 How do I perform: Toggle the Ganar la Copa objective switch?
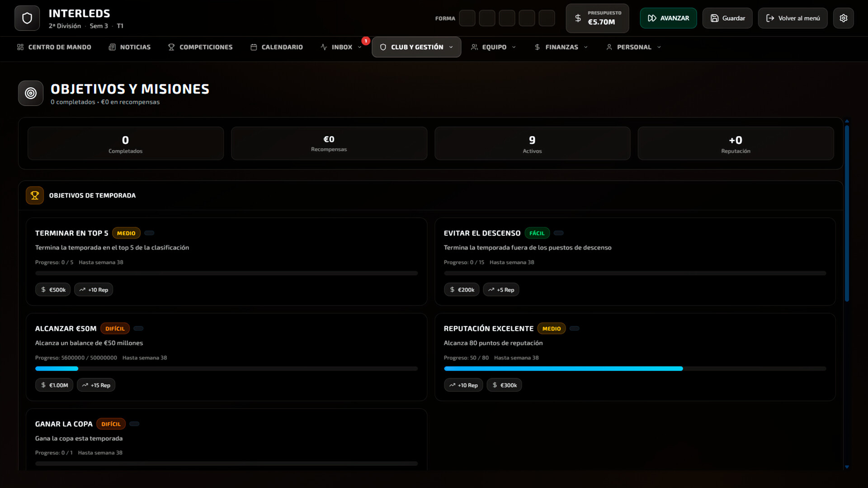click(134, 423)
